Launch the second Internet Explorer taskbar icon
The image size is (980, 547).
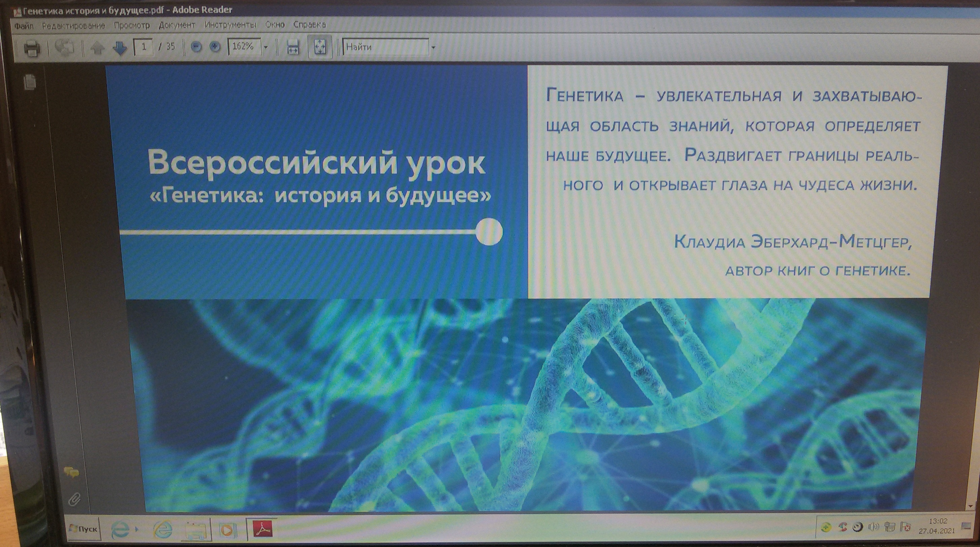pyautogui.click(x=163, y=529)
